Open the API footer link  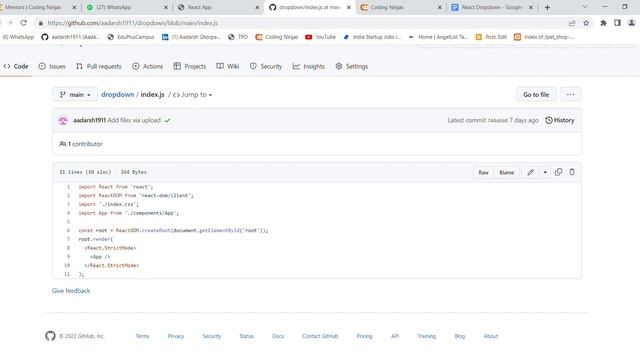coord(395,336)
